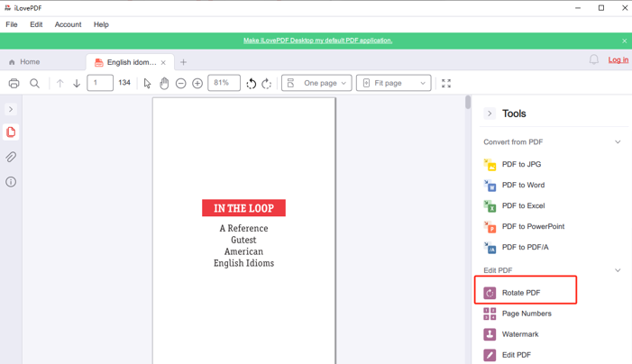Collapse the Edit PDF section chevron
Viewport: 632px width, 364px height.
pos(618,270)
